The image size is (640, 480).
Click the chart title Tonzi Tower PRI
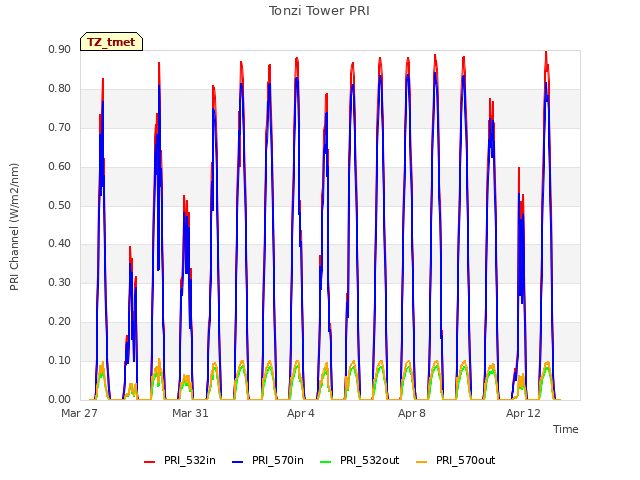[x=319, y=11]
